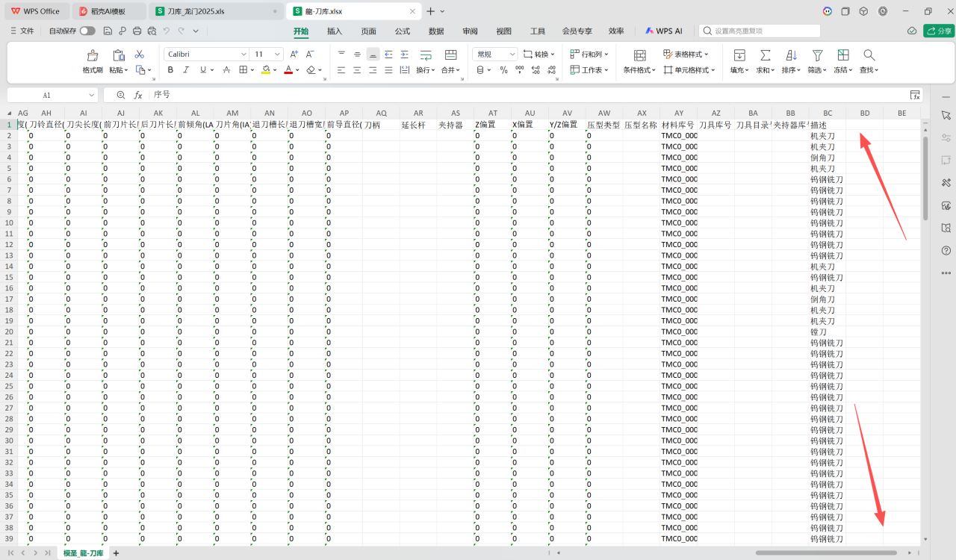Viewport: 956px width, 560px height.
Task: Click the Filter (筛选) funnel icon
Action: pos(818,55)
